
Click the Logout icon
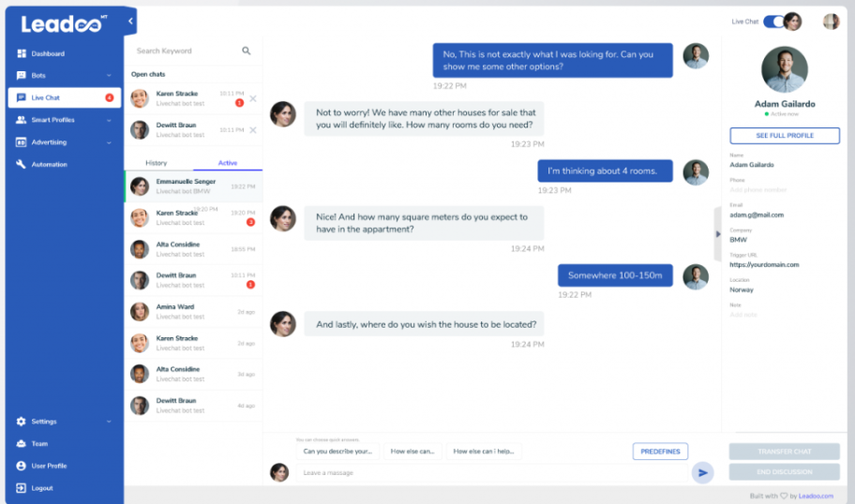tap(22, 488)
